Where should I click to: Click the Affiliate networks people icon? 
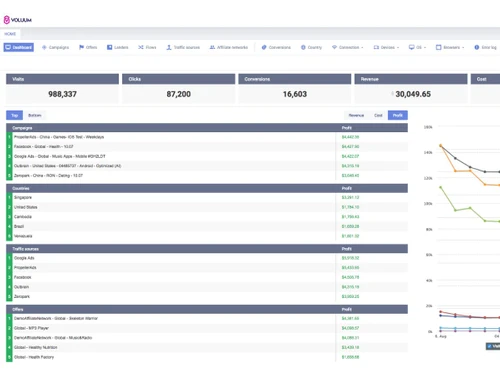212,47
